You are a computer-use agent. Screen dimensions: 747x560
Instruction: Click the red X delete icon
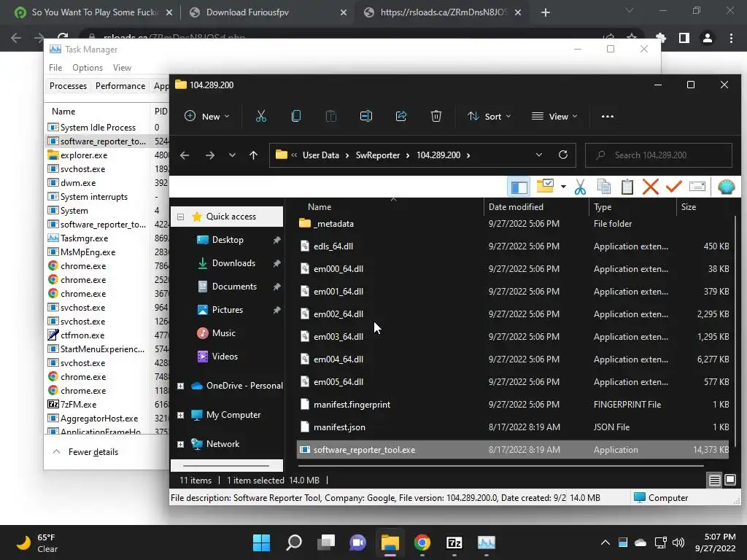(x=650, y=187)
